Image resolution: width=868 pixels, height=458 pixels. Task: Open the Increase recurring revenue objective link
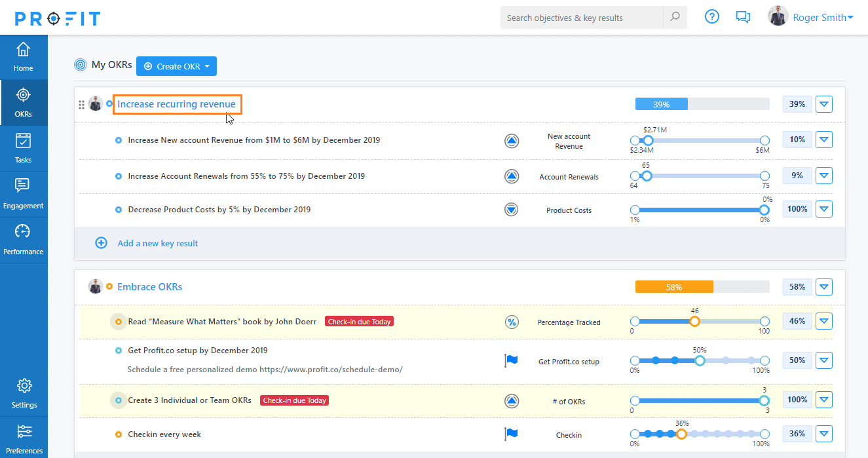click(177, 104)
